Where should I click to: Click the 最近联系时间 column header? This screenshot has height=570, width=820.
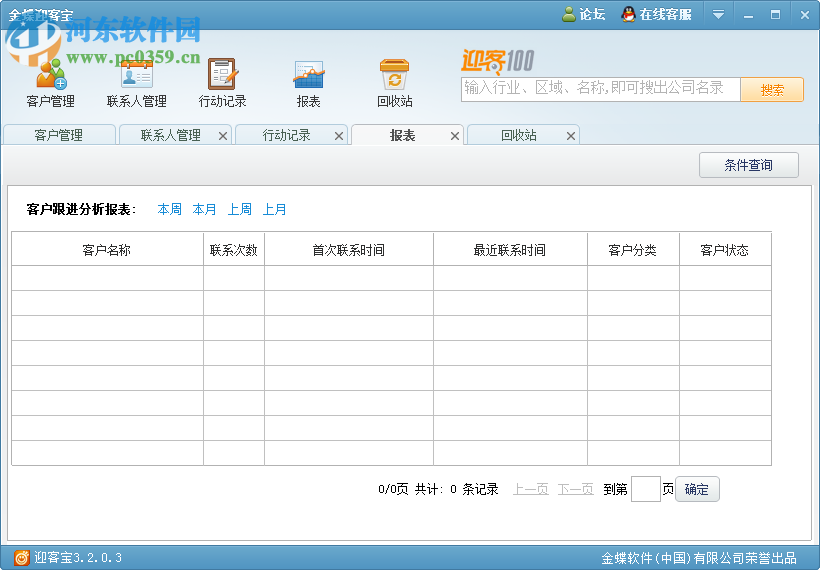pos(510,250)
